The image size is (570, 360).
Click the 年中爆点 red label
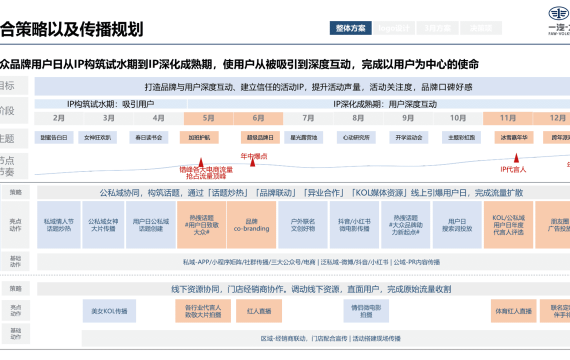pos(254,156)
